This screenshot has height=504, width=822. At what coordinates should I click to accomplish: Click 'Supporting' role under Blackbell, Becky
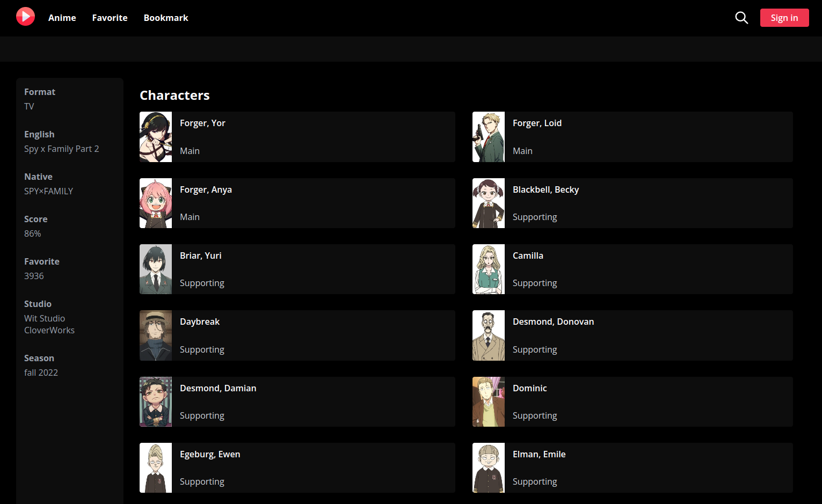[x=535, y=217]
